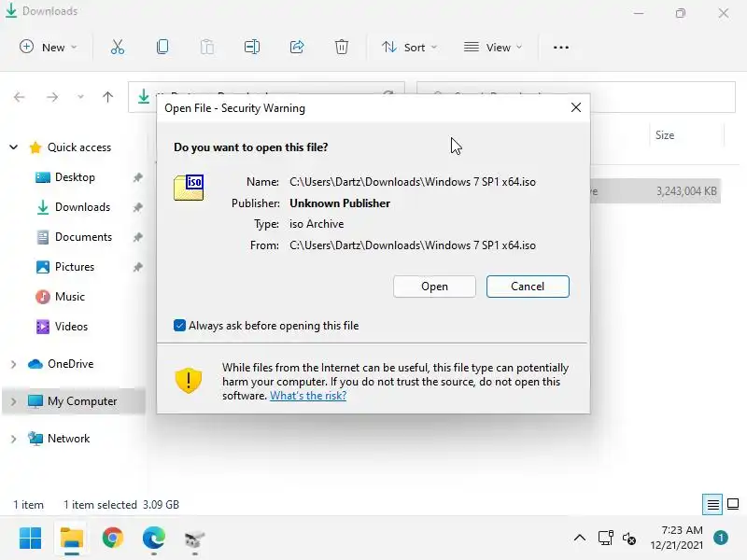The image size is (747, 560).
Task: Launch Google Chrome from taskbar
Action: pyautogui.click(x=112, y=539)
